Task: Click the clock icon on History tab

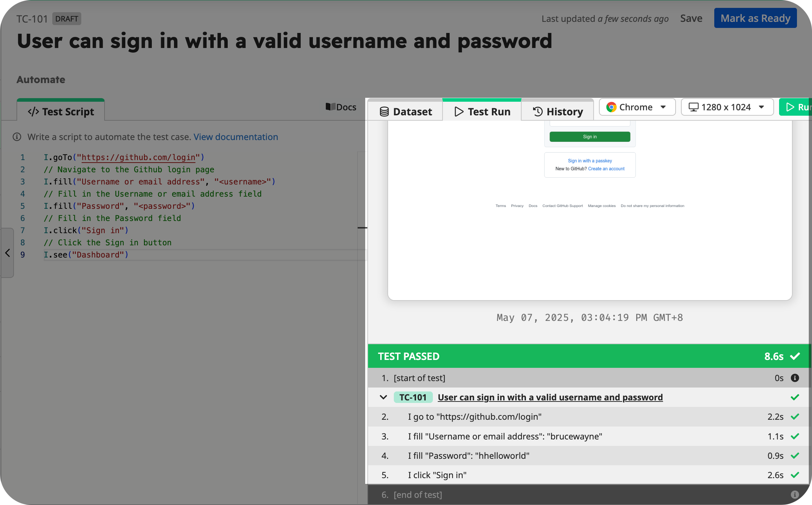Action: coord(538,112)
